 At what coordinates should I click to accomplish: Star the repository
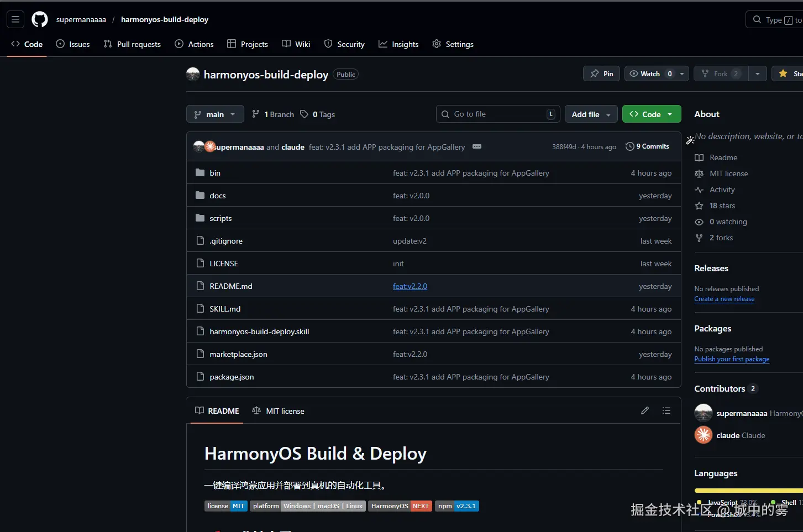[x=788, y=73]
